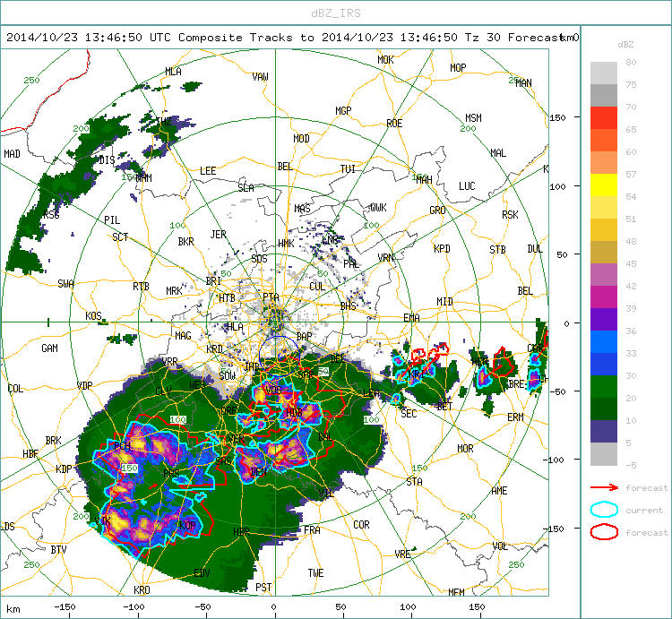Select the MID station label

pyautogui.click(x=444, y=302)
